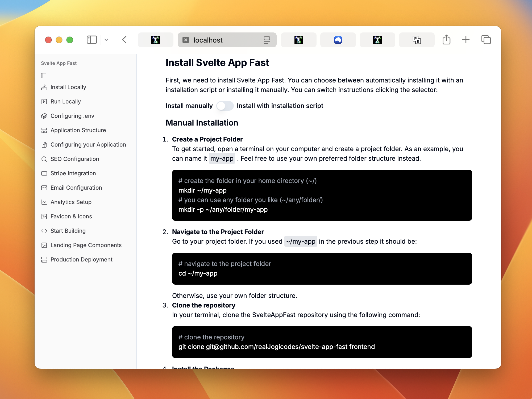Open Favicon & Icons page
The width and height of the screenshot is (532, 399).
pos(71,217)
